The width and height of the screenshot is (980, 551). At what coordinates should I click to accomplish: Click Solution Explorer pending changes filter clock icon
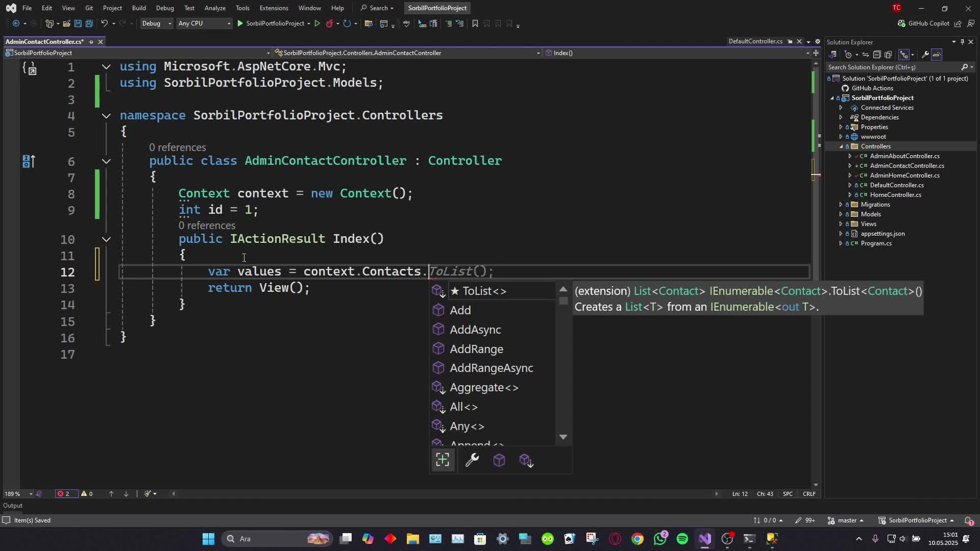pos(848,55)
